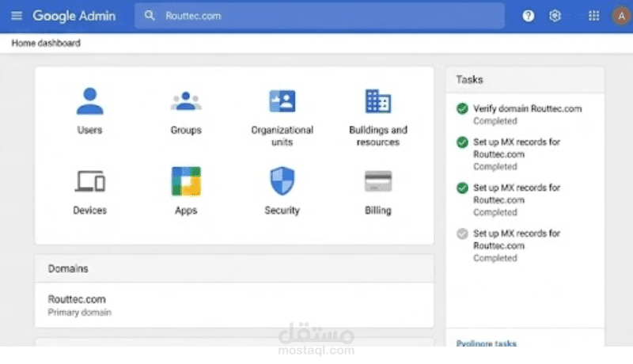This screenshot has width=633, height=364.
Task: Click first Set up MX records checkmark
Action: pos(462,142)
